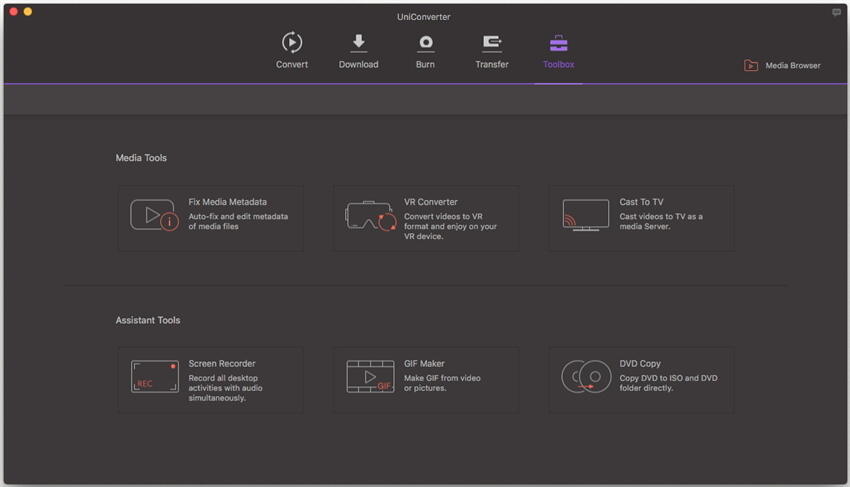The width and height of the screenshot is (850, 487).
Task: Click the GIF Maker filmstrip icon
Action: click(x=370, y=376)
